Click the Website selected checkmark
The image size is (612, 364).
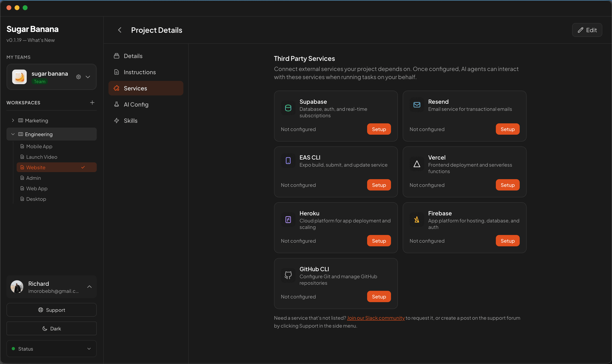tap(83, 167)
